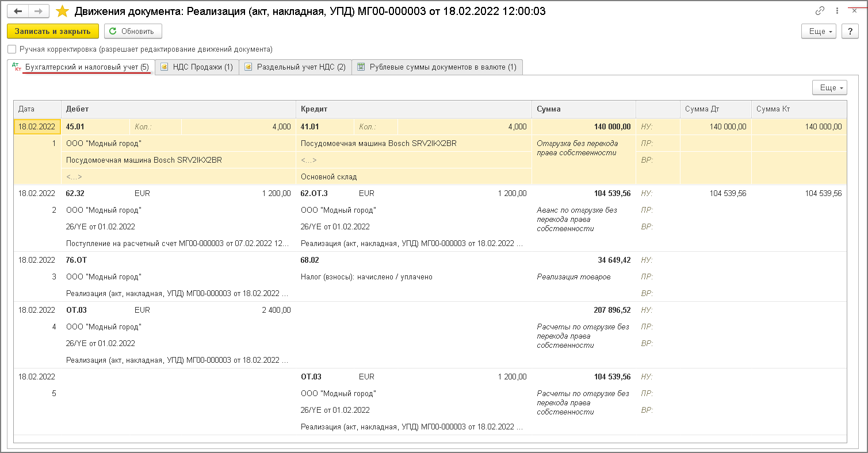
Task: Enable Ручная корректировка checkbox
Action: pos(12,49)
